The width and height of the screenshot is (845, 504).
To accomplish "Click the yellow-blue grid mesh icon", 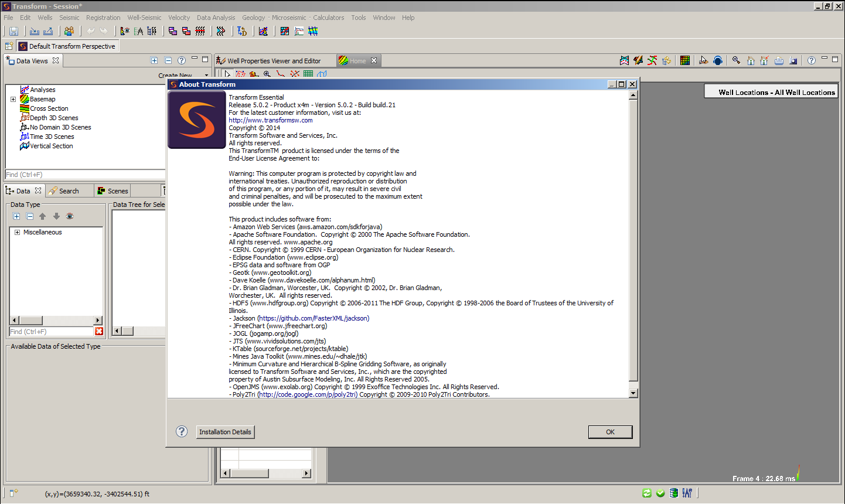I will 313,31.
